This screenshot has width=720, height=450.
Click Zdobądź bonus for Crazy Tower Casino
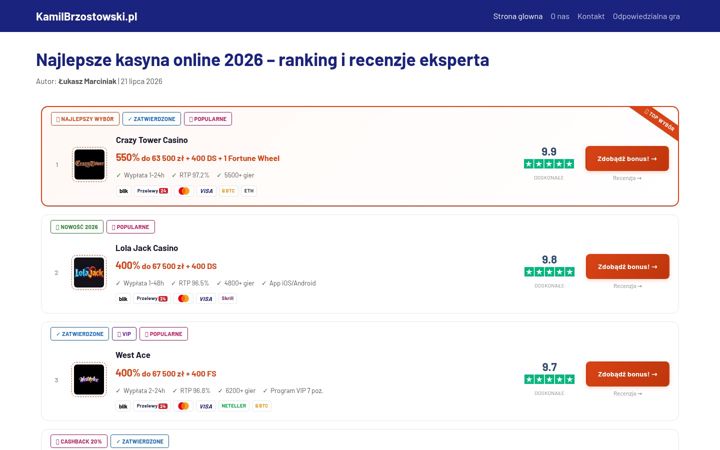click(x=627, y=158)
